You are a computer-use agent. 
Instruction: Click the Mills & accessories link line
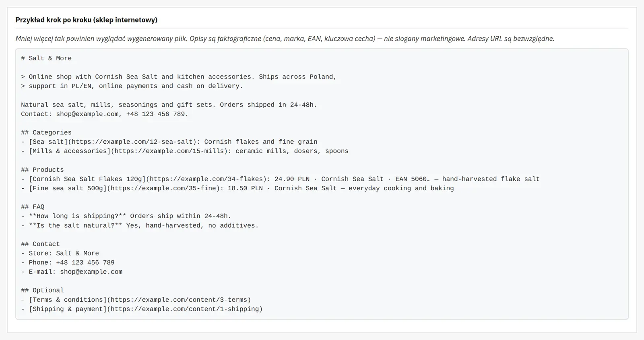tap(185, 151)
